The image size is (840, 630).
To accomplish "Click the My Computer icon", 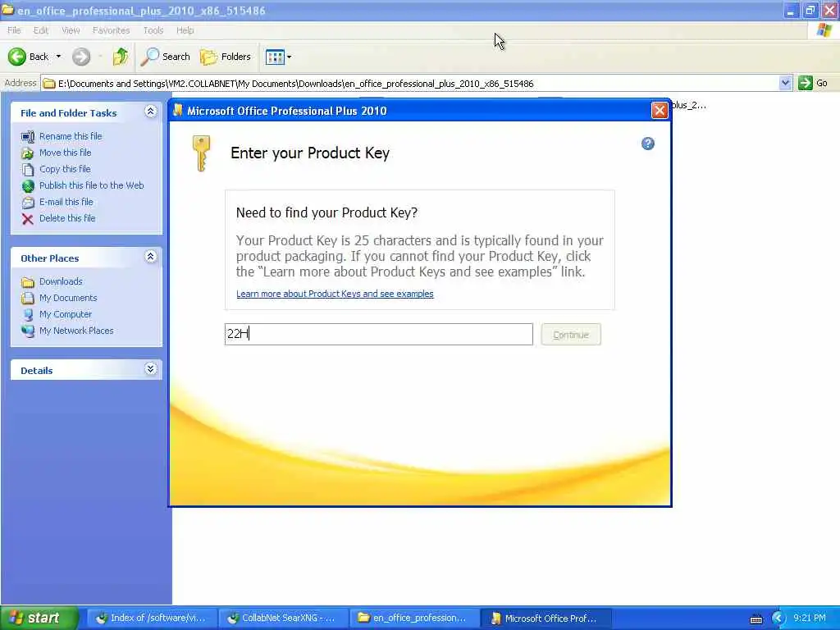I will click(x=28, y=314).
